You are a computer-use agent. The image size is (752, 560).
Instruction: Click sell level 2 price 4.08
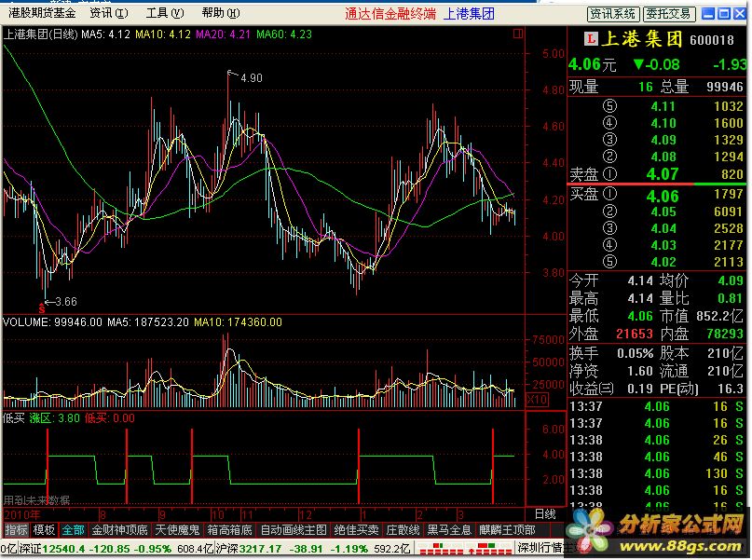(663, 157)
